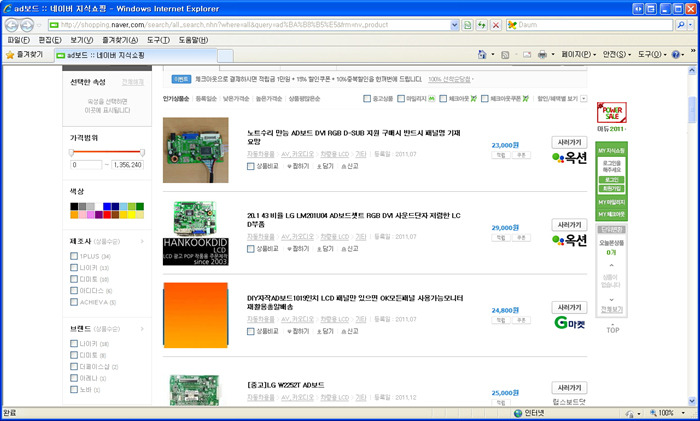Toggle the 체크아웃 checkbox filter
Image resolution: width=700 pixels, height=421 pixels.
click(443, 99)
